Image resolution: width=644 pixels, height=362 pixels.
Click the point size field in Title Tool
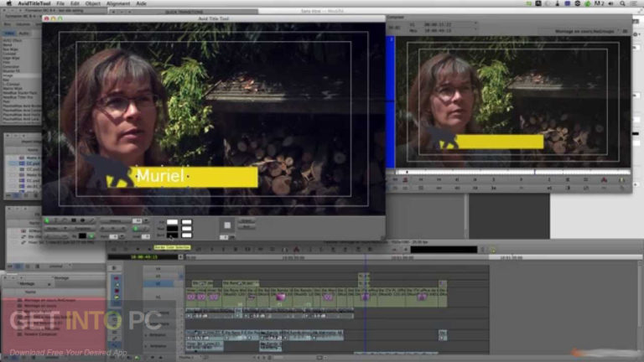point(138,221)
